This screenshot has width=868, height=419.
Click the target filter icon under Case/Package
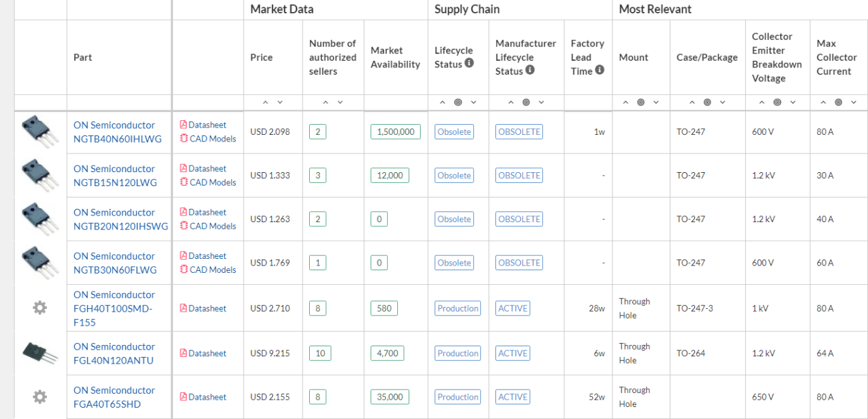point(707,102)
